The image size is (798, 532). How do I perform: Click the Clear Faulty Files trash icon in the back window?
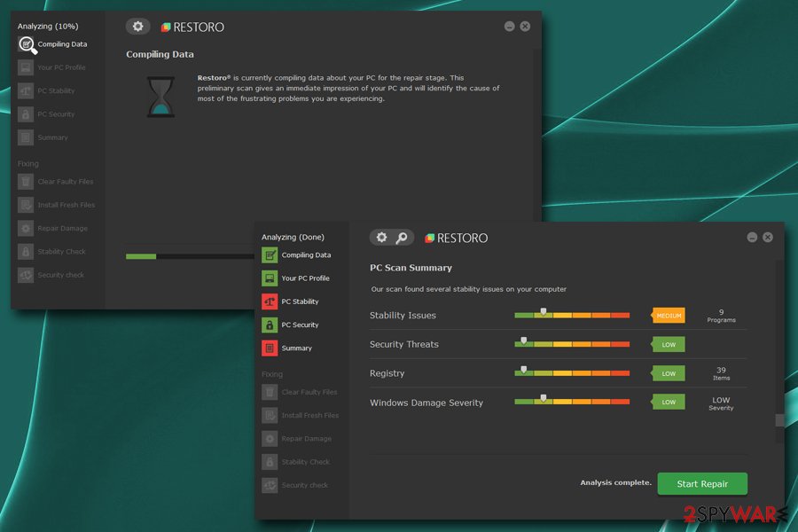[x=26, y=181]
